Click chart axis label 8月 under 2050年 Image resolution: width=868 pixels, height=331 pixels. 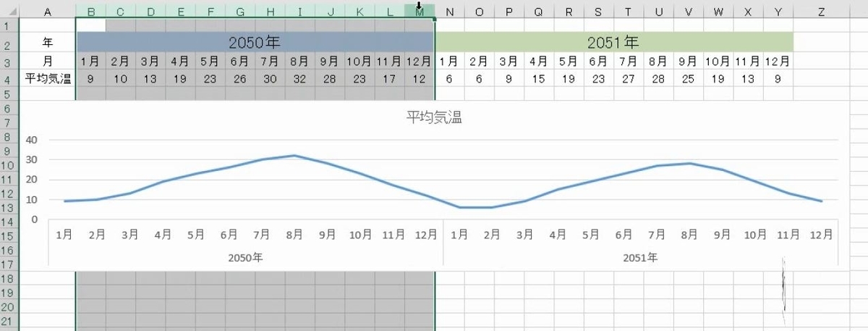294,235
